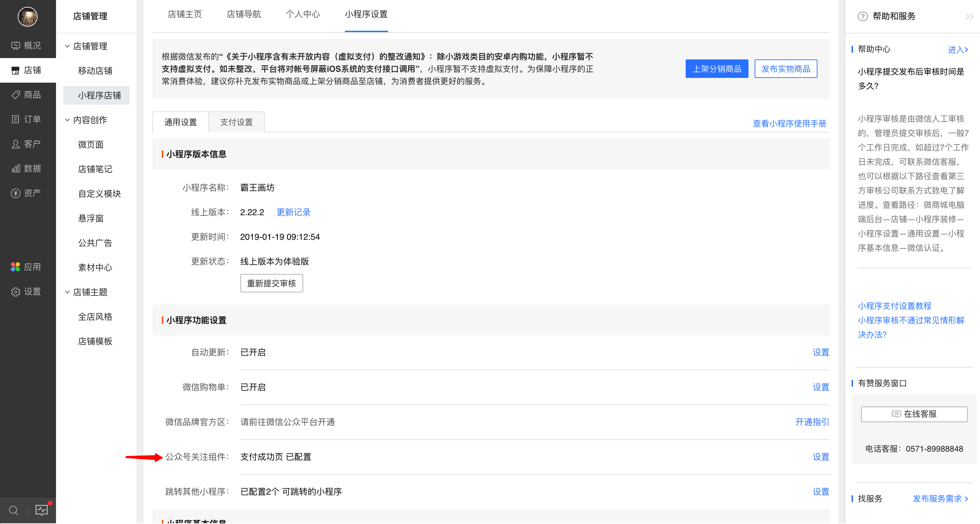The width and height of the screenshot is (980, 524).
Task: Open the 发布服务需求 link
Action: coord(940,499)
